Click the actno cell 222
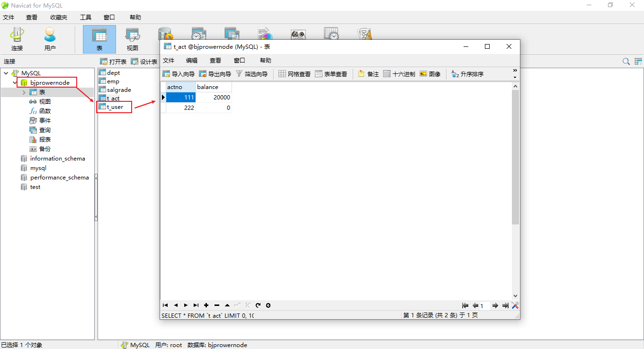 pyautogui.click(x=180, y=107)
